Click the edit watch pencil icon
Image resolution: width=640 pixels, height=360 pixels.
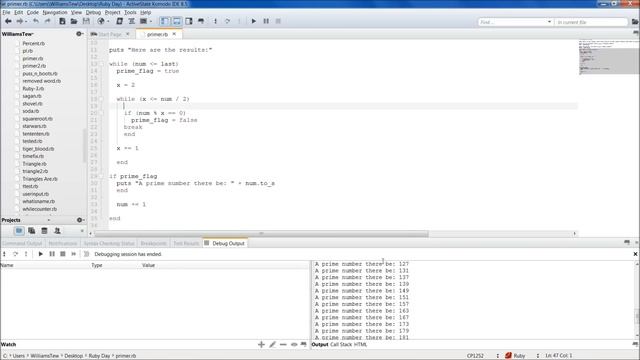[x=272, y=344]
